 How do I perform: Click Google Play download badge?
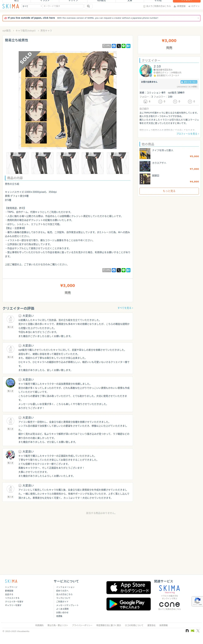click(x=129, y=604)
